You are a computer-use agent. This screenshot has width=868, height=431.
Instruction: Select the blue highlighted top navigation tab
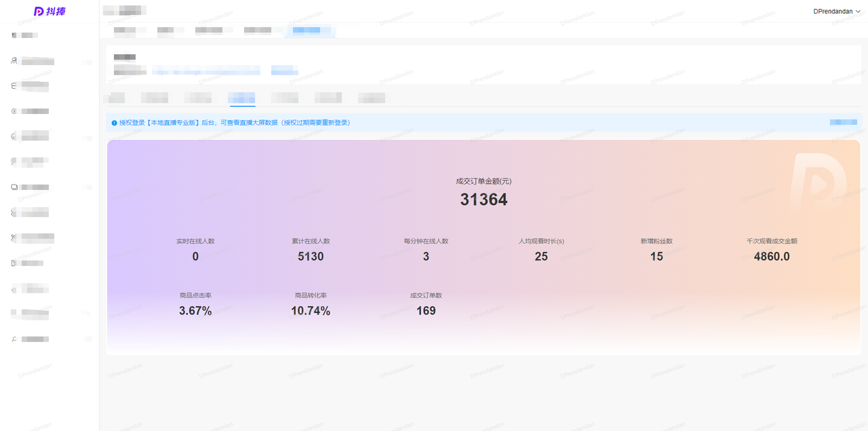311,30
